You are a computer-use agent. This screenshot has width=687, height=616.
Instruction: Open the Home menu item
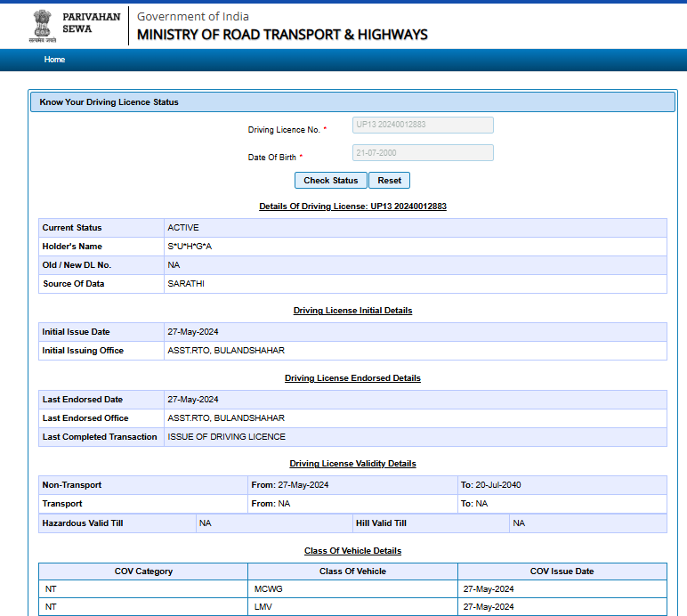[54, 60]
